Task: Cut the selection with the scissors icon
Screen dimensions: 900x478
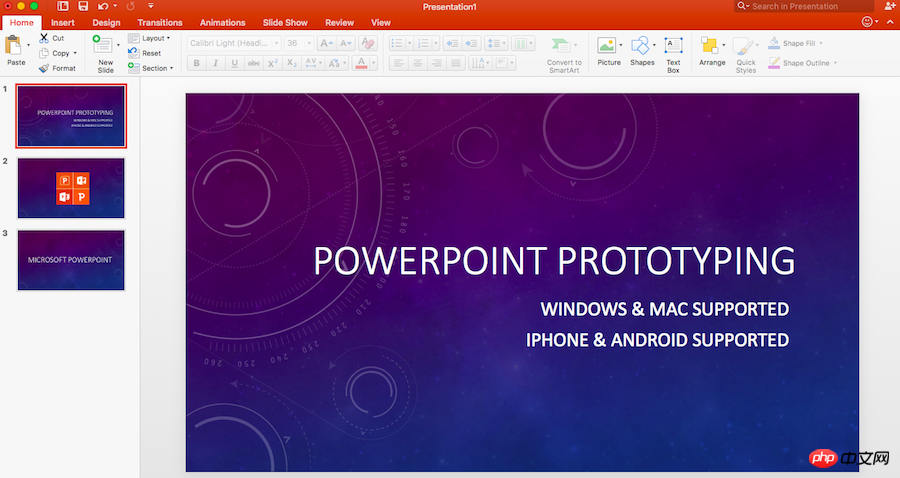Action: [44, 38]
